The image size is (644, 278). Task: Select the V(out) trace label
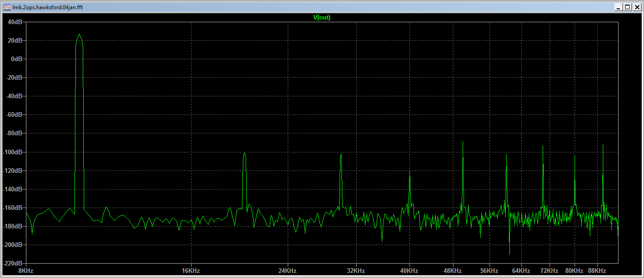point(322,18)
